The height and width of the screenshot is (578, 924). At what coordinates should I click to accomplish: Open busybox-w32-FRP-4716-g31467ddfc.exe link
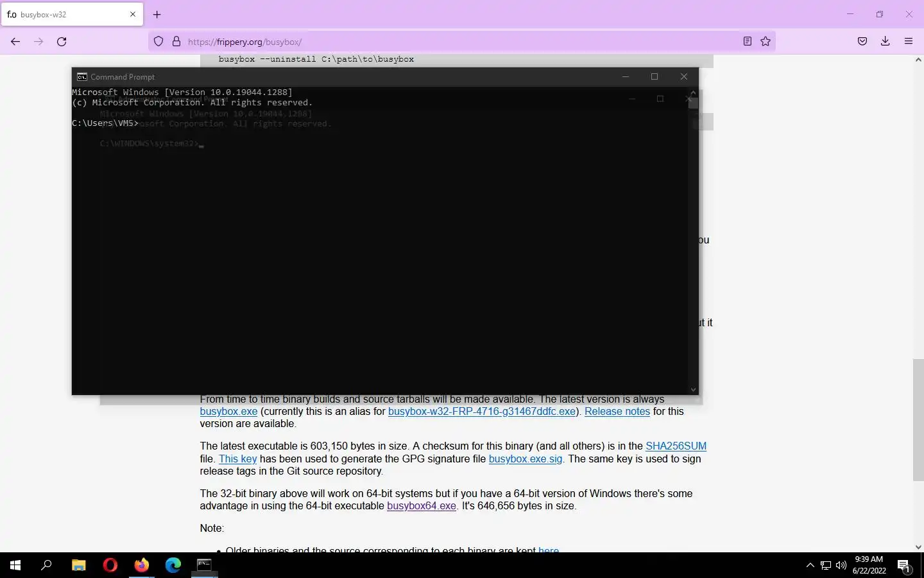click(x=482, y=412)
